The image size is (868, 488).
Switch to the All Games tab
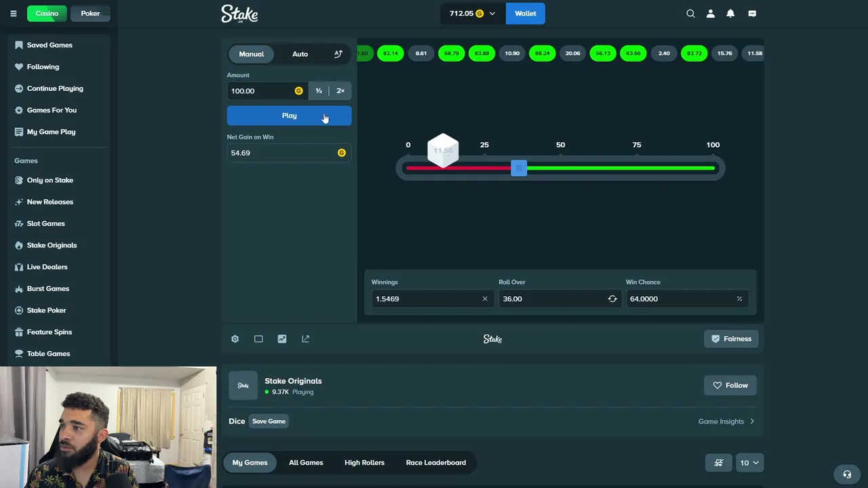(x=306, y=463)
